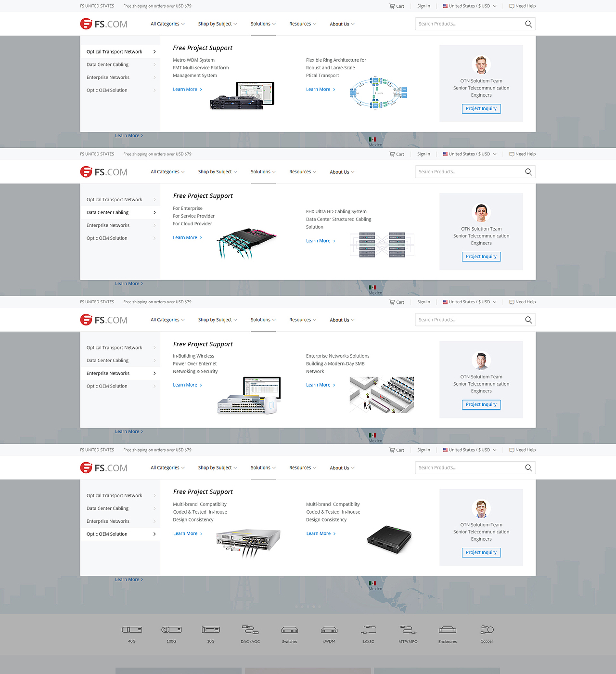The height and width of the screenshot is (674, 616).
Task: Open United States / $ USD selector above For Enterprise panel
Action: (470, 154)
